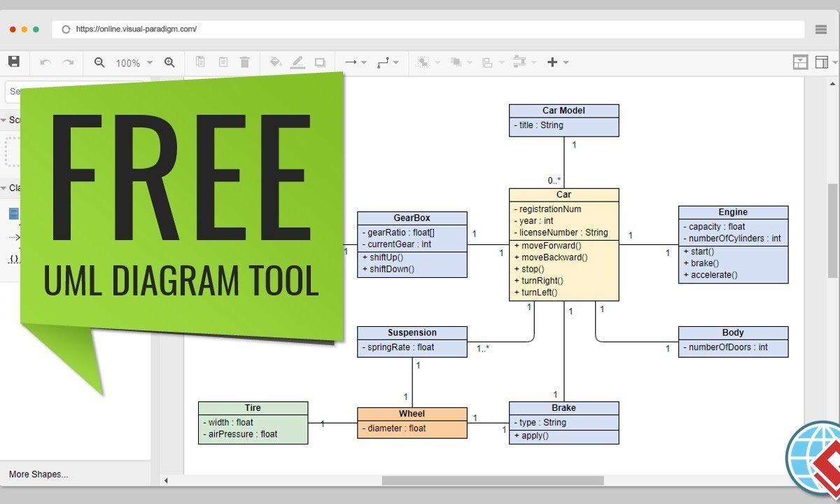
Task: Click the horizontal scrollbar thumb below canvas
Action: coord(492,481)
